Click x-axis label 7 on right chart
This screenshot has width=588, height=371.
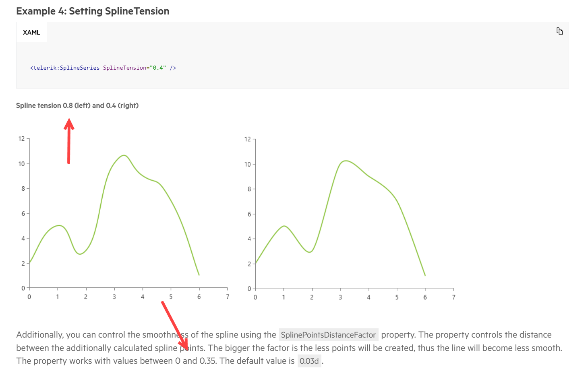pyautogui.click(x=453, y=297)
